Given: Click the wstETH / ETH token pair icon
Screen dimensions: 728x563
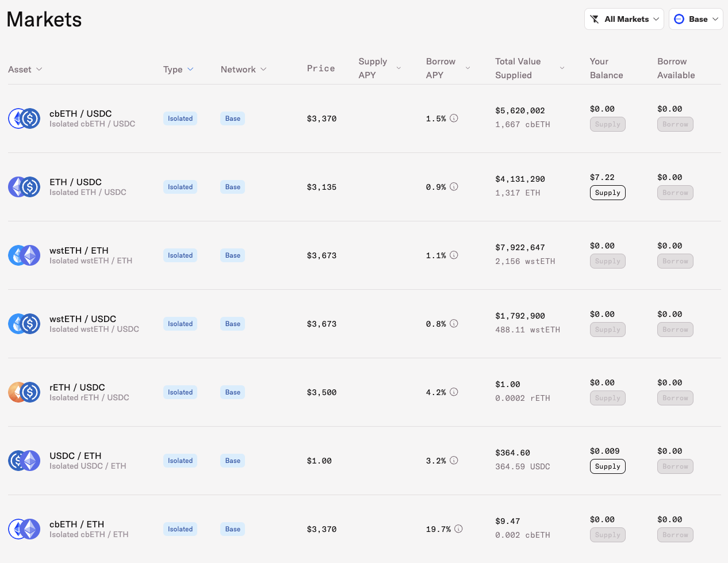Looking at the screenshot, I should [x=24, y=255].
